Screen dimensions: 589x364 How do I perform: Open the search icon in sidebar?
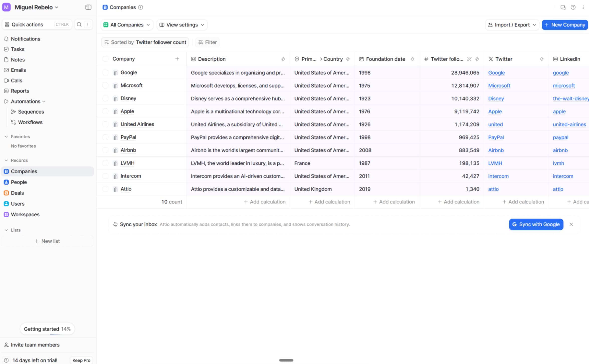point(79,24)
